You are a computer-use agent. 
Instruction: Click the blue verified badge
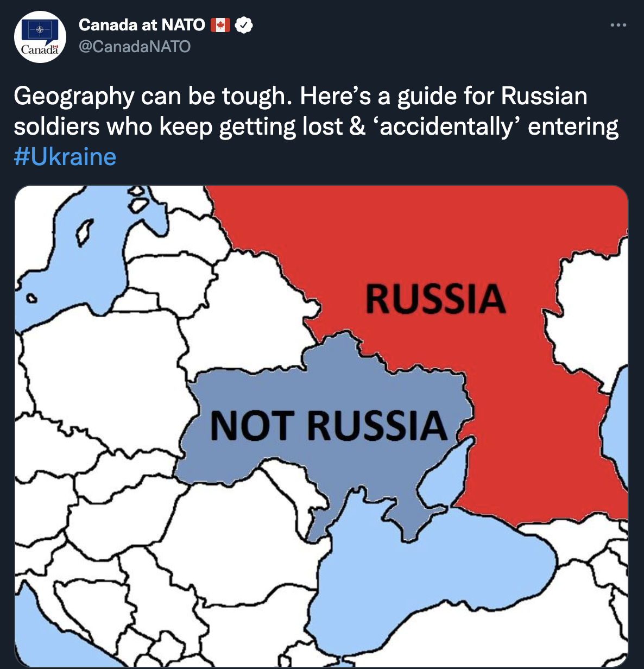[244, 25]
